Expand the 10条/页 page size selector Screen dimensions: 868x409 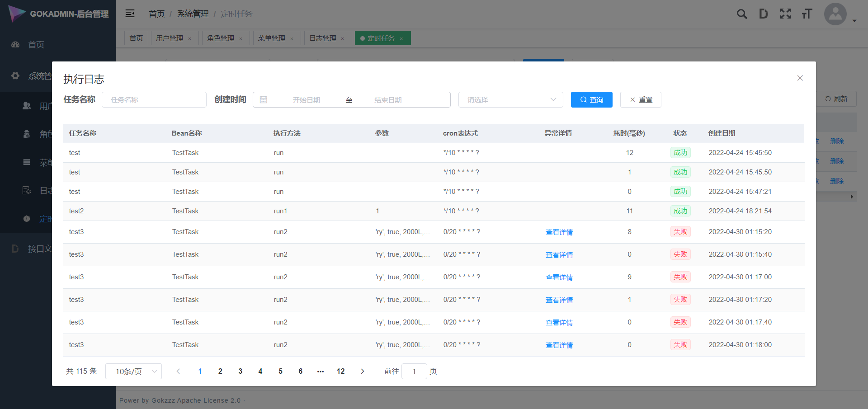coord(133,371)
